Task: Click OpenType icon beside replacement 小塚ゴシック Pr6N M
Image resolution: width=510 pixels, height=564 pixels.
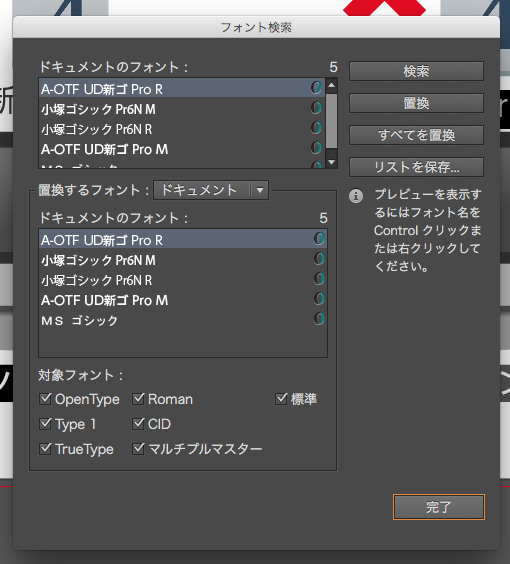Action: [319, 258]
